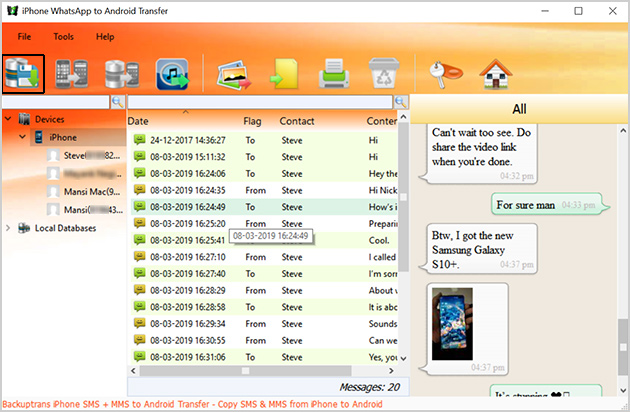This screenshot has height=412, width=630.
Task: Select the 08-03-2019 16:29:34 message row
Action: click(264, 323)
